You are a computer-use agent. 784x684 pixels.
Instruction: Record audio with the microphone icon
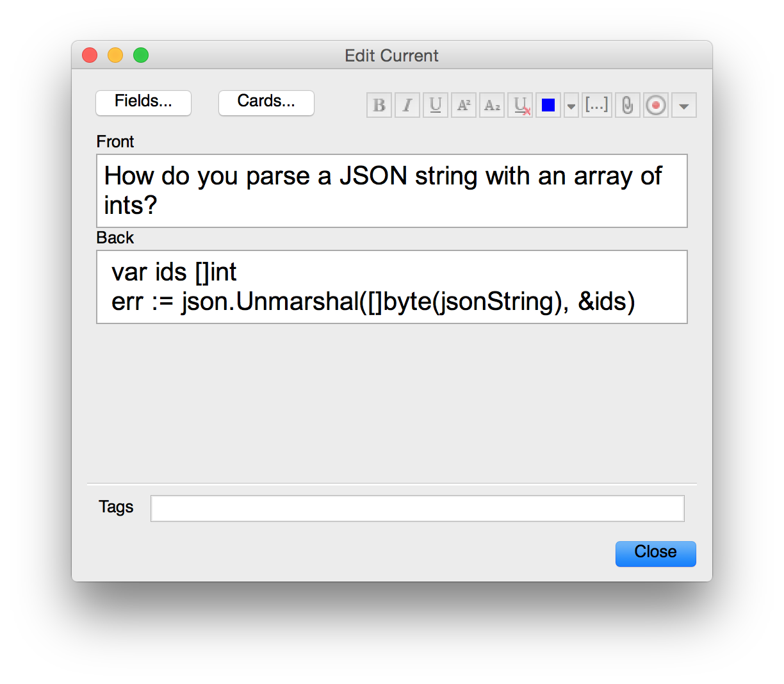pyautogui.click(x=655, y=105)
